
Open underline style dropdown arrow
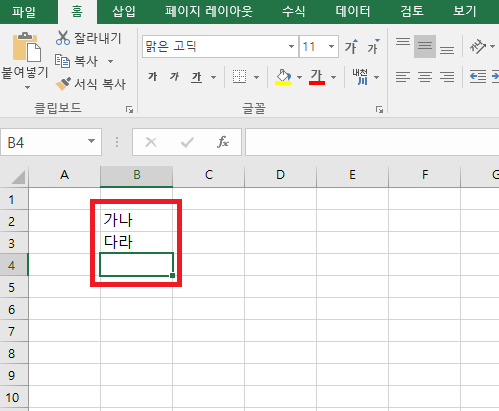(213, 78)
